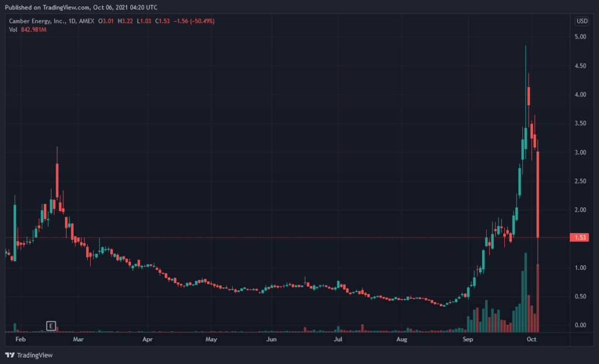Click the Feb label on time axis
The image size is (599, 364).
tap(20, 339)
